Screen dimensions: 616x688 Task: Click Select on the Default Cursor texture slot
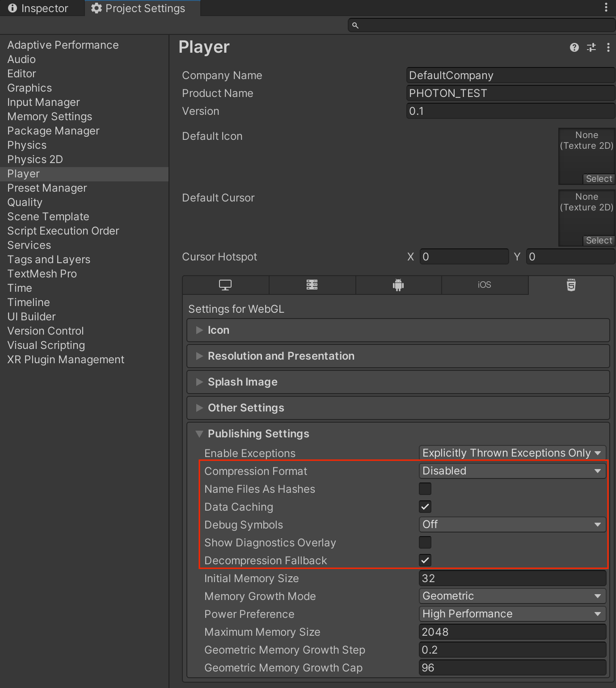599,240
